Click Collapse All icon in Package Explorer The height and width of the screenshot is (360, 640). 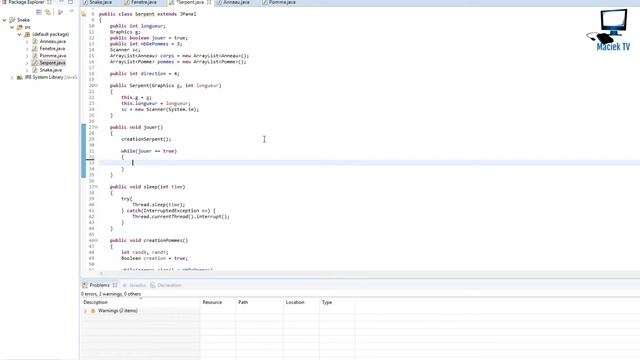click(x=39, y=12)
